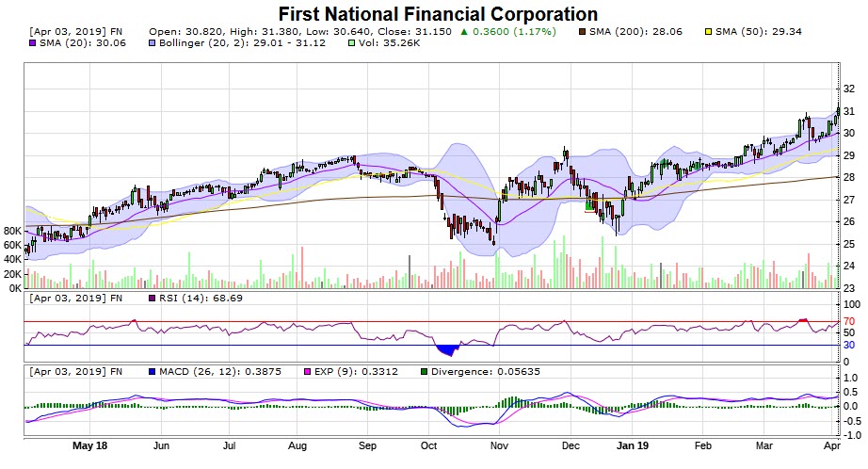Click the 32 price axis label

click(849, 89)
